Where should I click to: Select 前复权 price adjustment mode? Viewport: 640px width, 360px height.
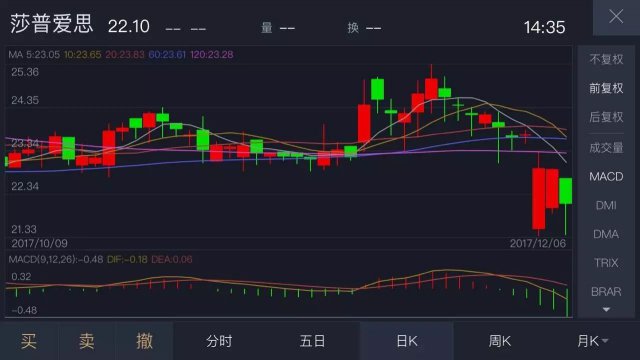point(606,88)
